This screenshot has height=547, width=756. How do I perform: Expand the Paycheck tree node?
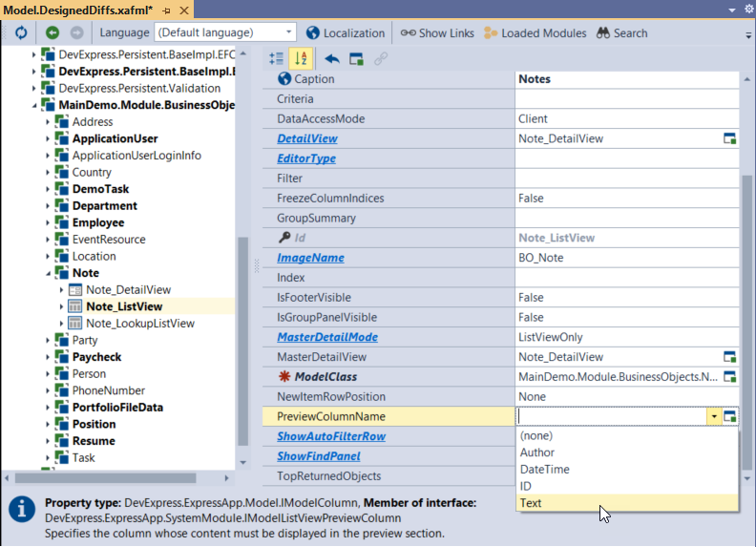pyautogui.click(x=48, y=357)
